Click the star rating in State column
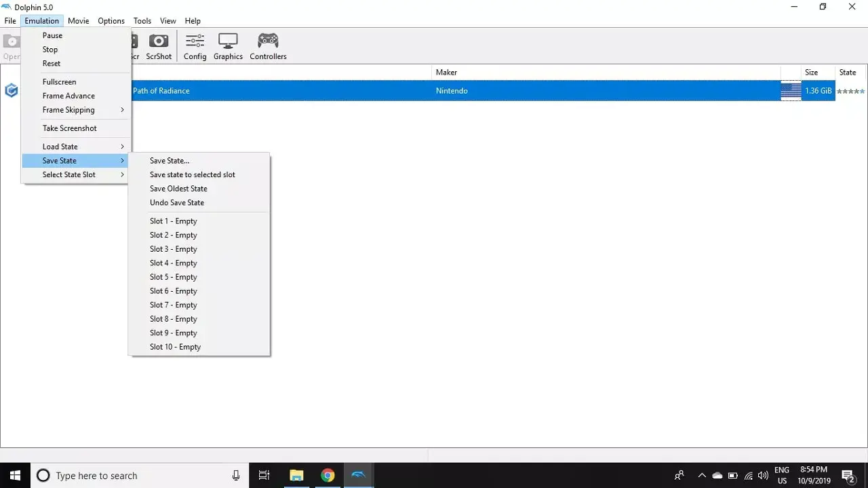868x488 pixels. 850,91
